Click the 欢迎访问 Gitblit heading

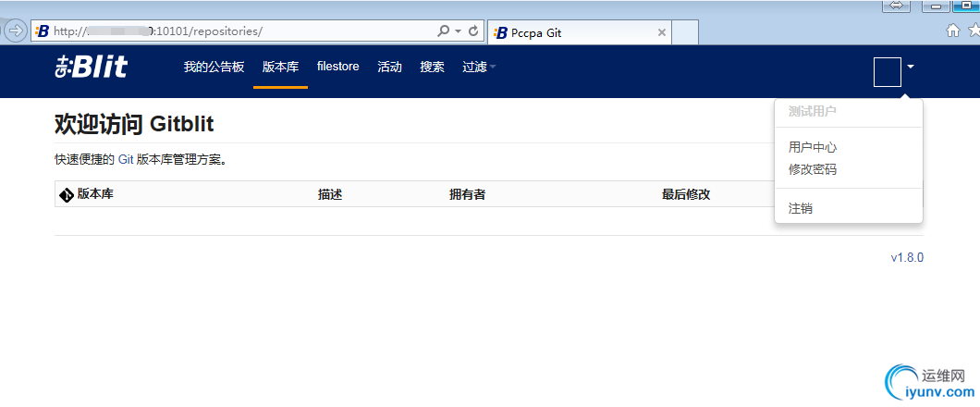(x=134, y=125)
